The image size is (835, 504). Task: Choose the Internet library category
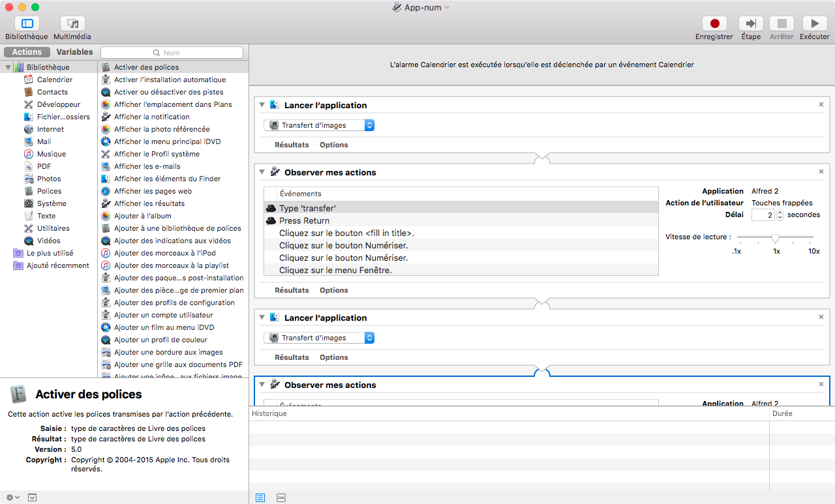click(x=50, y=129)
